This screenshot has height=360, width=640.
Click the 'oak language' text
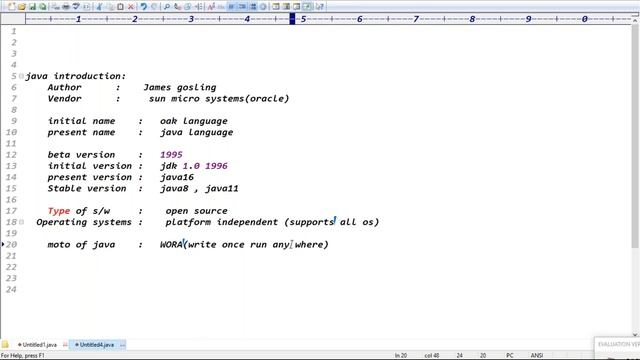pos(193,121)
